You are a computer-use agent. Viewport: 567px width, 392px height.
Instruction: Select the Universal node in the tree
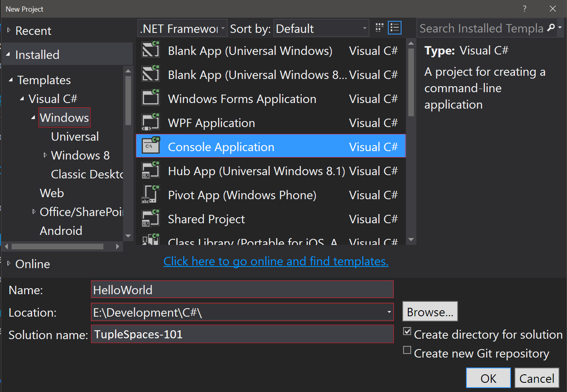75,137
